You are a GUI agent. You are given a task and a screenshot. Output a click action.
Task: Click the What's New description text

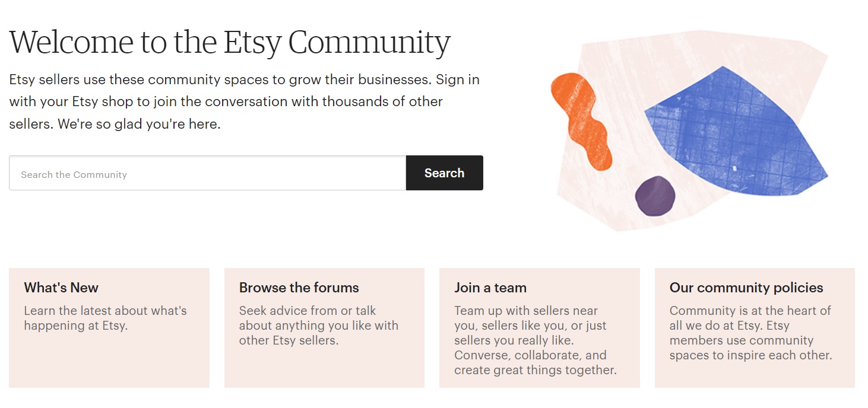[104, 318]
